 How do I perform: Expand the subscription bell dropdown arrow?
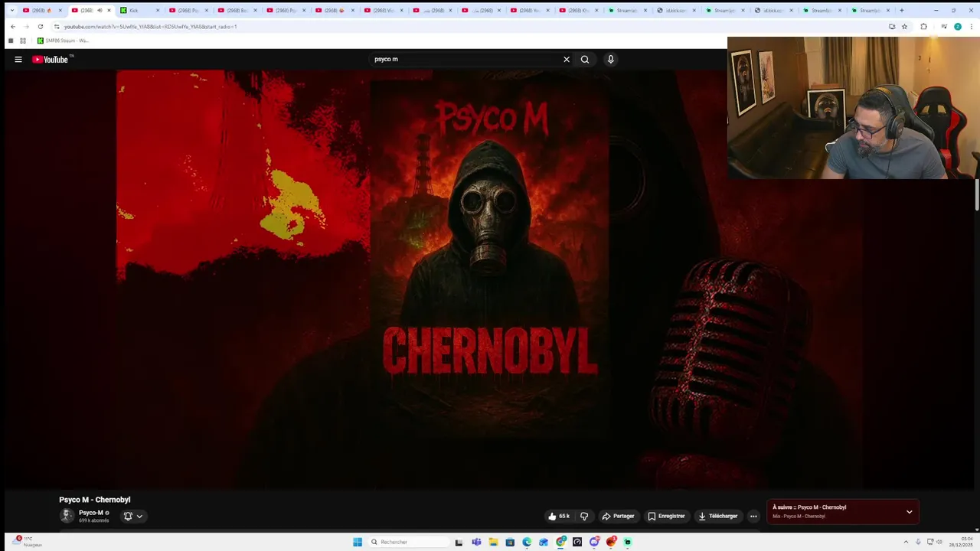click(139, 516)
